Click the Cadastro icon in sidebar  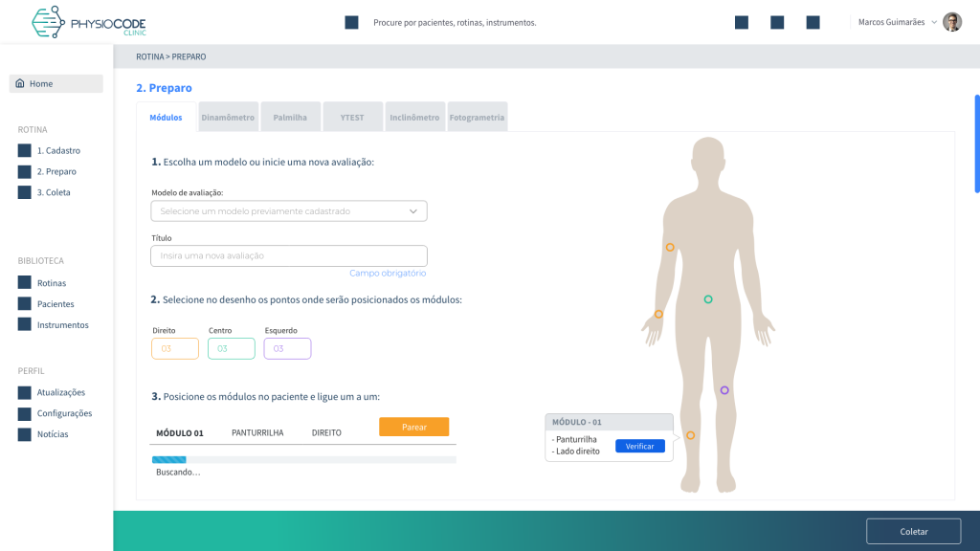(25, 150)
